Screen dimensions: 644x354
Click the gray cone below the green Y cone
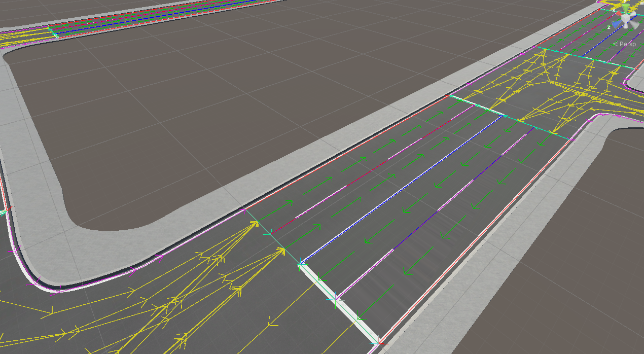coord(626,26)
